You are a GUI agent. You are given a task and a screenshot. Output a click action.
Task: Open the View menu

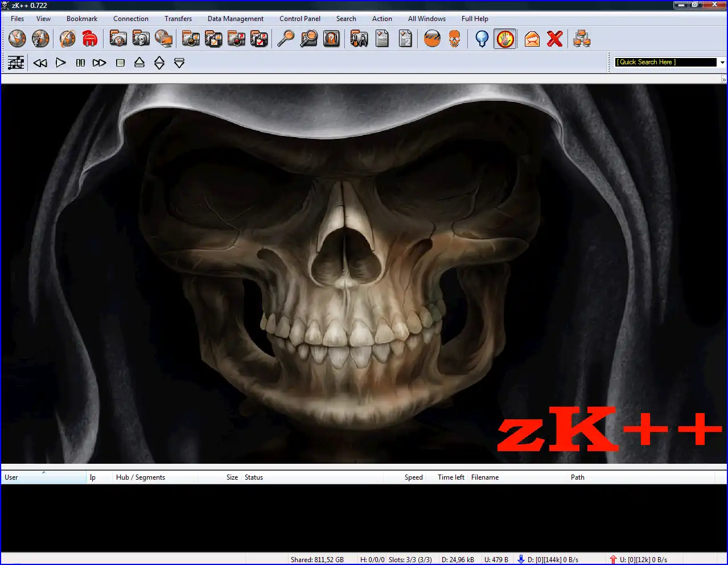pyautogui.click(x=43, y=18)
